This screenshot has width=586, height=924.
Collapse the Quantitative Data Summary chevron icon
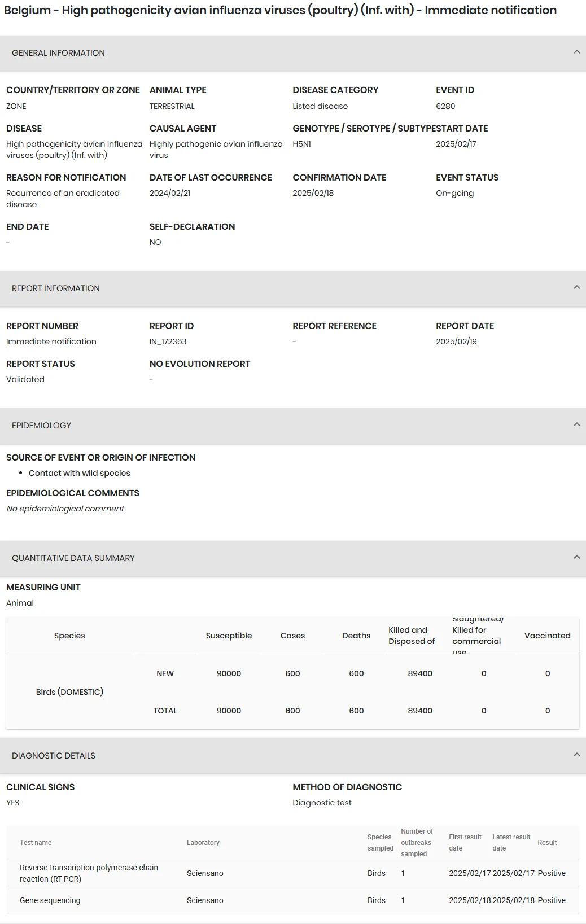pos(576,557)
